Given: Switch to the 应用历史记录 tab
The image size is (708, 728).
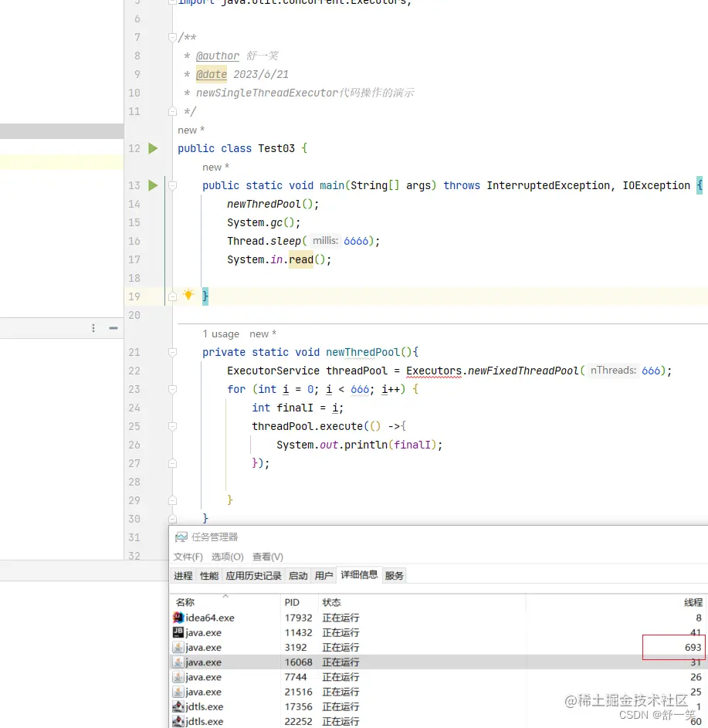Looking at the screenshot, I should pos(253,576).
